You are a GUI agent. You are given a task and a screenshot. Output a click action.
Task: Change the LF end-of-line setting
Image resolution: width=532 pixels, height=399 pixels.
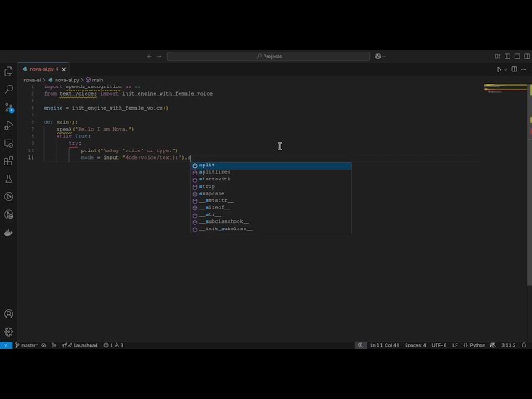(x=455, y=346)
